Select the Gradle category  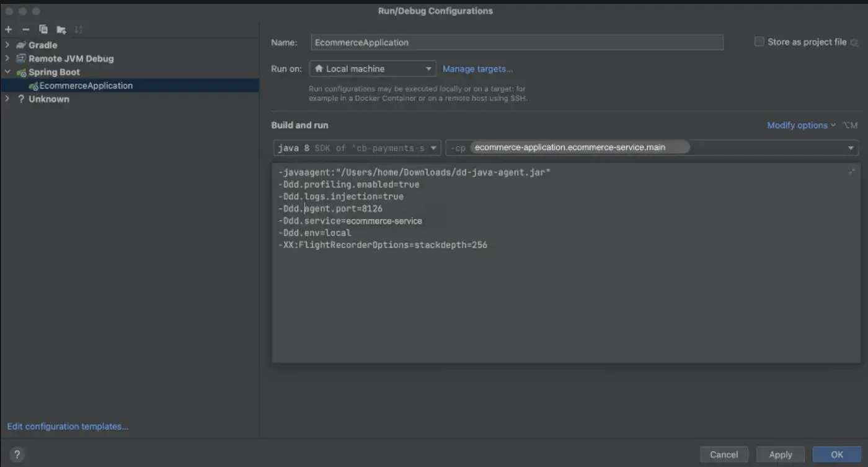click(x=43, y=45)
